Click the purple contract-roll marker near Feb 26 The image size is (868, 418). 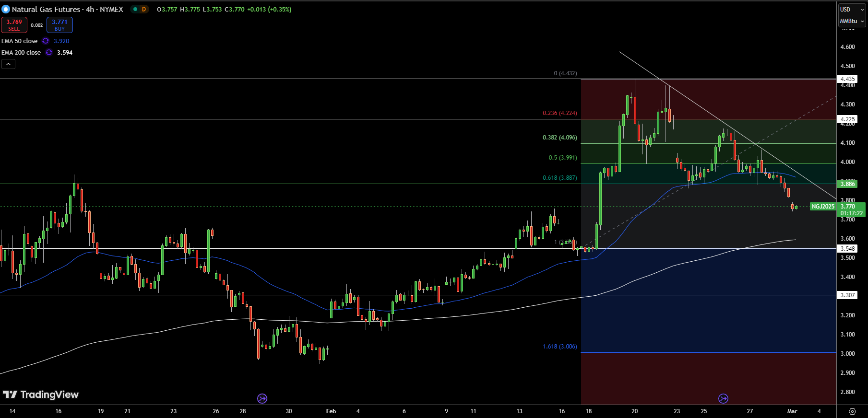pos(723,398)
